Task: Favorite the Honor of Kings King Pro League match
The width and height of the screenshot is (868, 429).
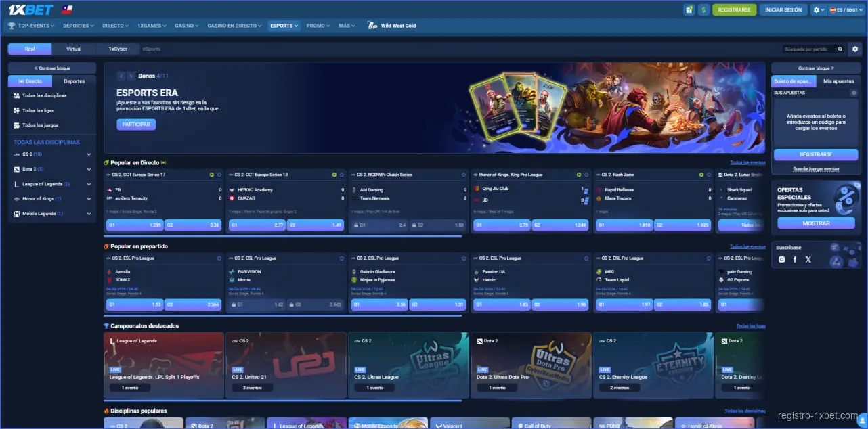Action: [586, 175]
